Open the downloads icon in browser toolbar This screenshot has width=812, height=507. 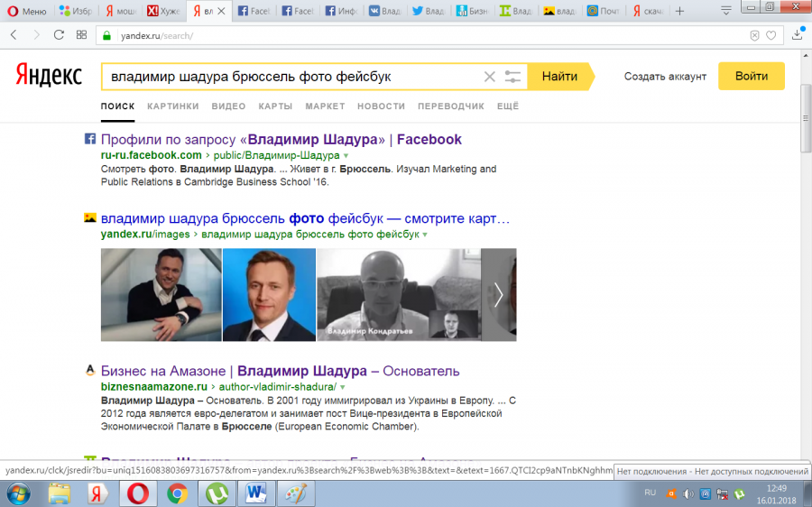pos(797,35)
